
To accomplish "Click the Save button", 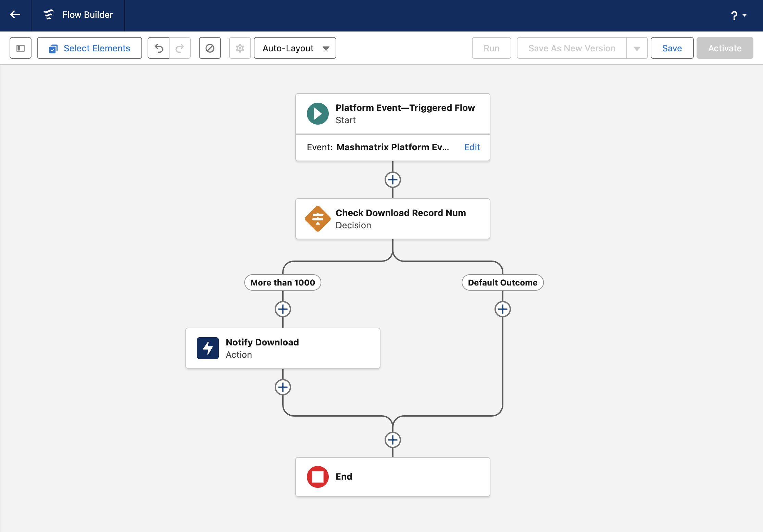I will pos(672,48).
